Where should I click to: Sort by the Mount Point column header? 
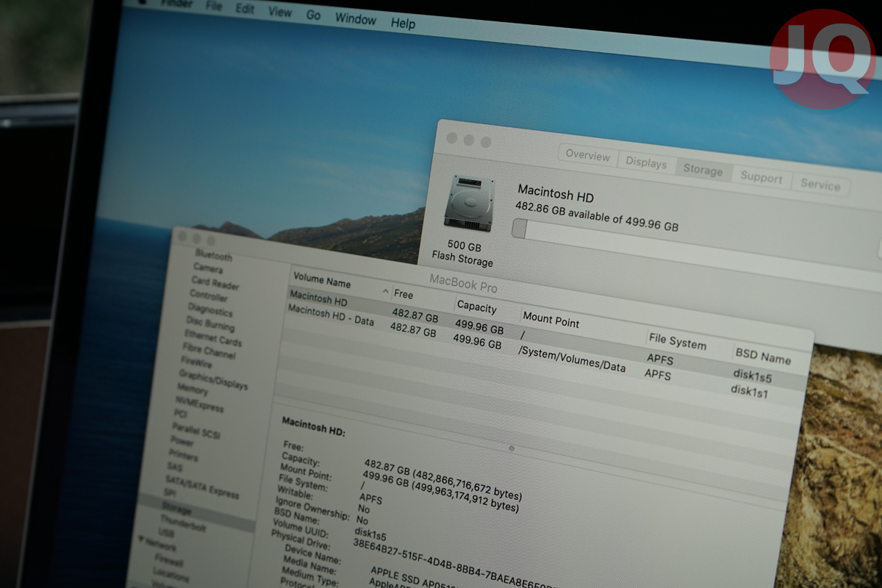pyautogui.click(x=551, y=320)
